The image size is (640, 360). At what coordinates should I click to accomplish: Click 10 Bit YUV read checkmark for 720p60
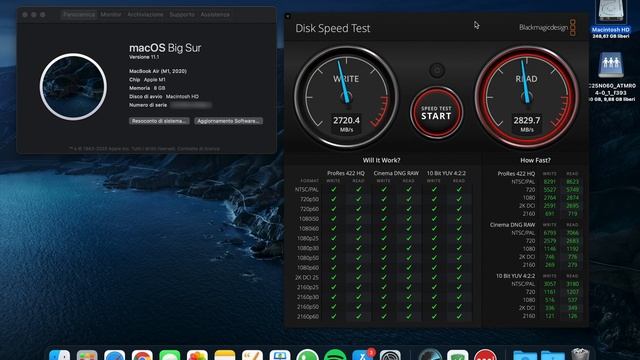coord(459,209)
